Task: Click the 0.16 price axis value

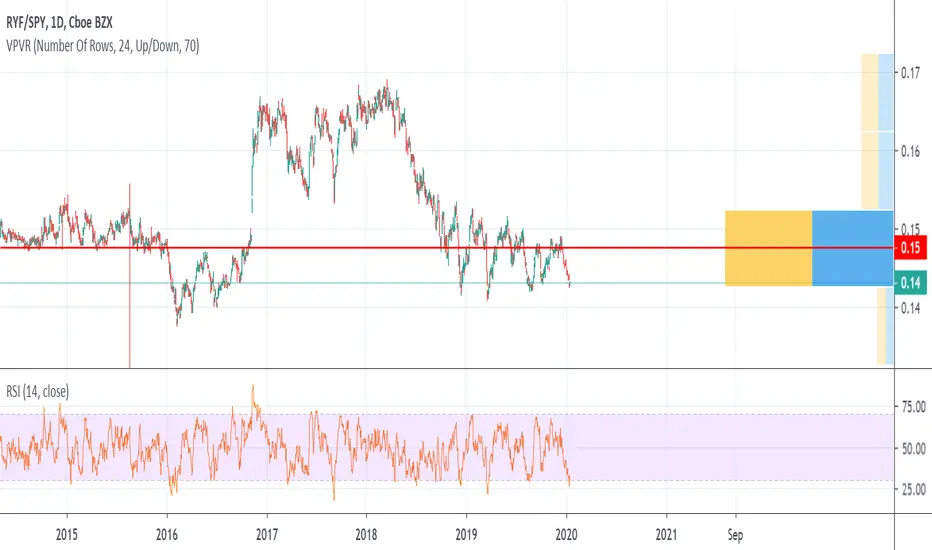Action: point(911,151)
